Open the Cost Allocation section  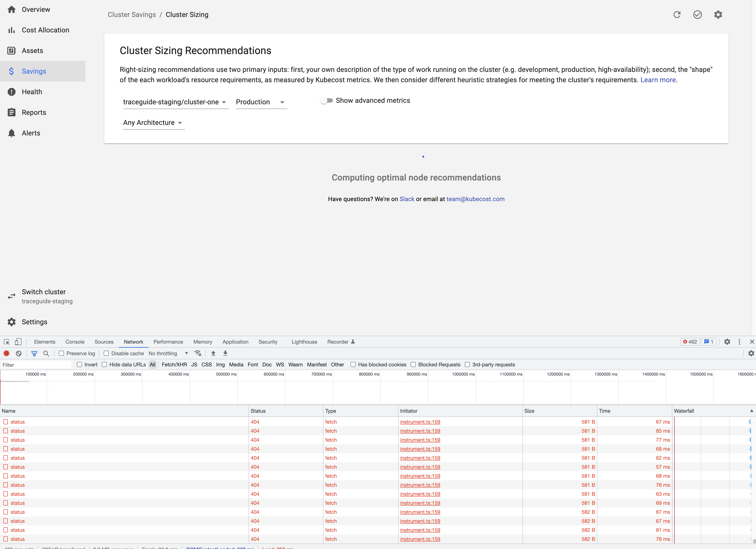(45, 30)
